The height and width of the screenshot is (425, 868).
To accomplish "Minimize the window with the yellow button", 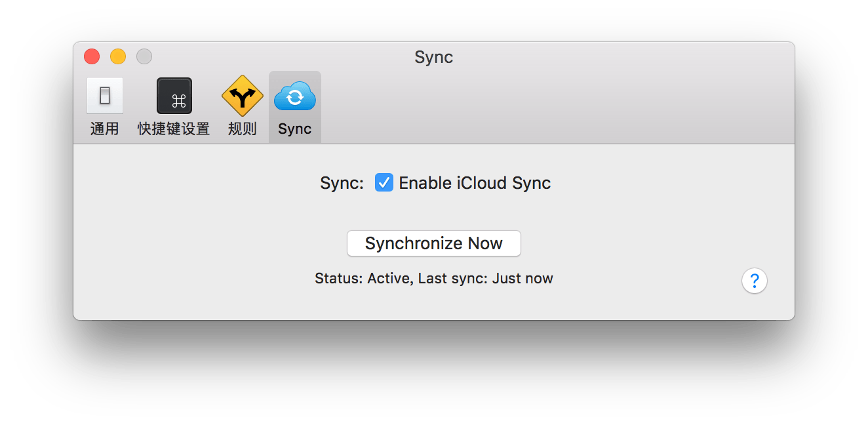I will click(118, 56).
